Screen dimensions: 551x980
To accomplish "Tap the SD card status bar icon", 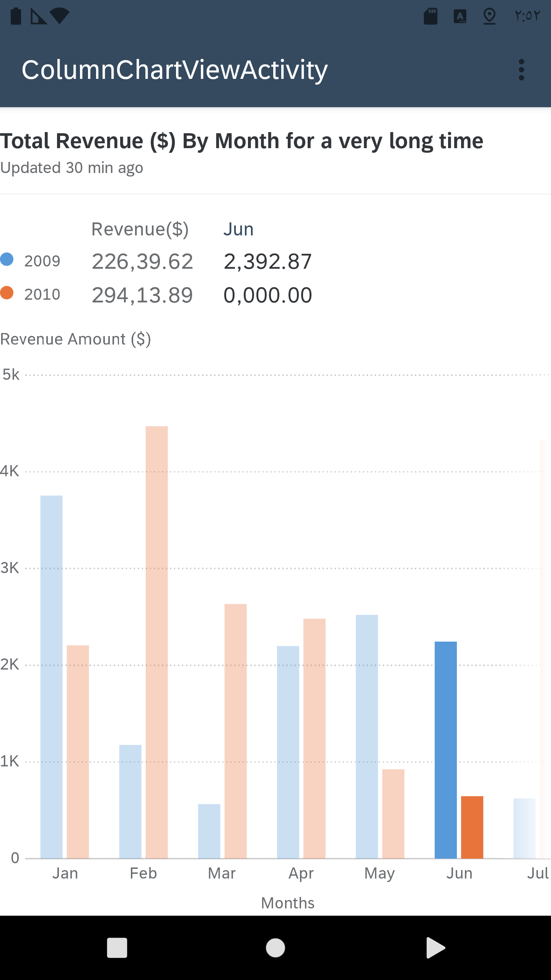I will coord(430,16).
